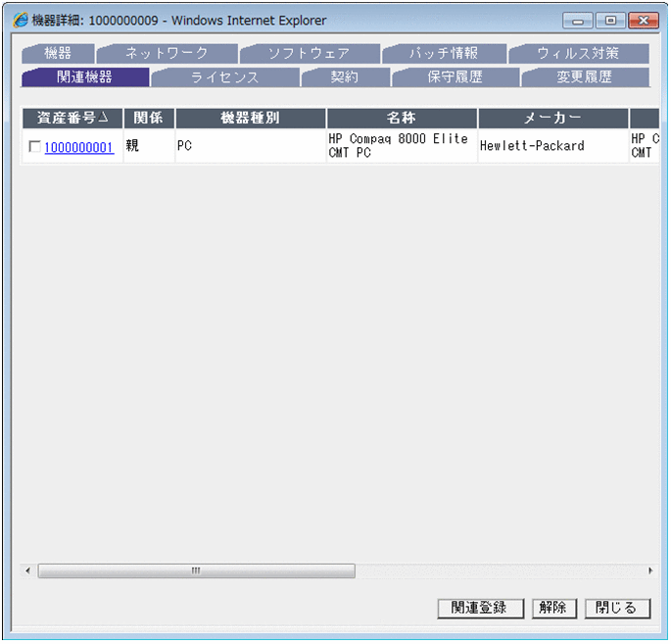Click the Internet Explorer title bar icon

point(21,21)
